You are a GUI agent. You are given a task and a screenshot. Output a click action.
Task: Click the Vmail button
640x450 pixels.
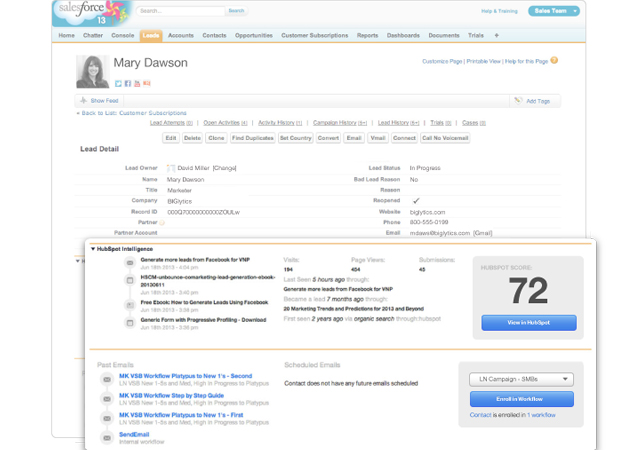coord(378,138)
